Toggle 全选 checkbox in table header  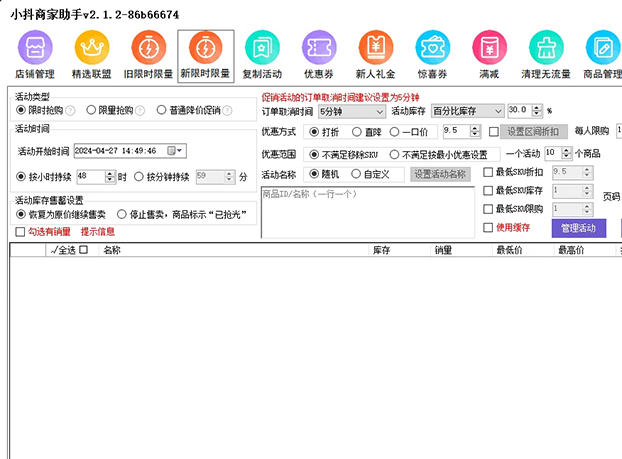[x=83, y=250]
